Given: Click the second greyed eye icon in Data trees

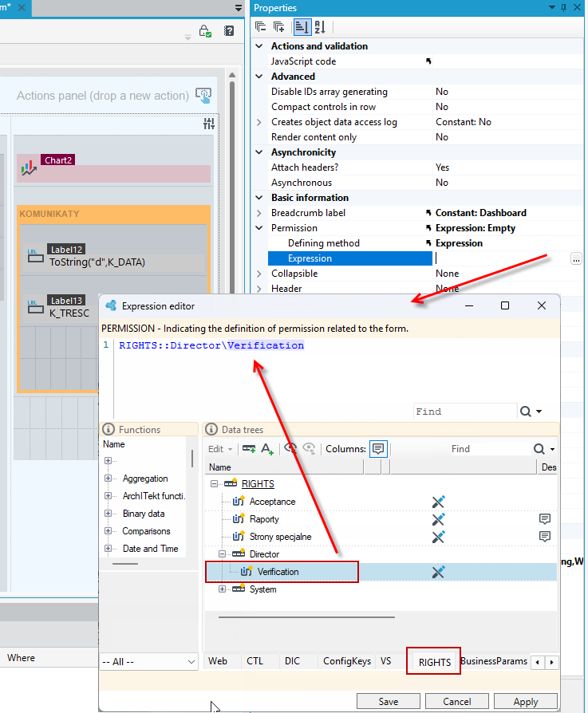Looking at the screenshot, I should 309,449.
